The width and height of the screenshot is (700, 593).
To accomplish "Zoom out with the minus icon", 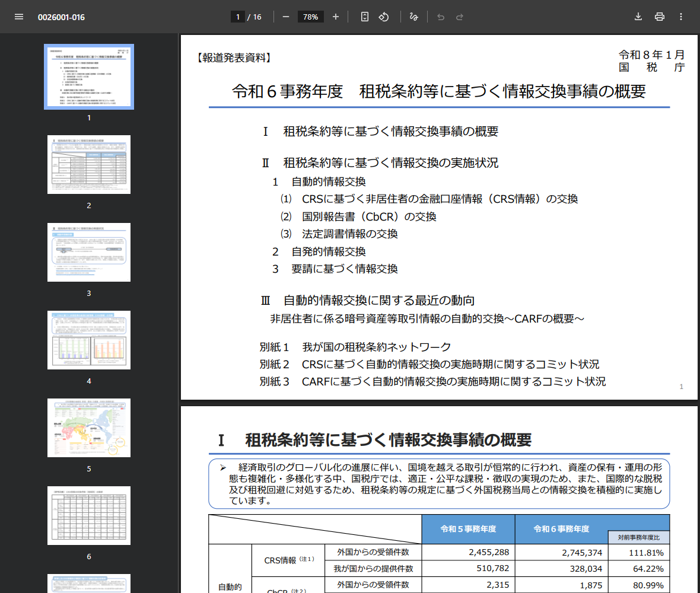I will 286,17.
